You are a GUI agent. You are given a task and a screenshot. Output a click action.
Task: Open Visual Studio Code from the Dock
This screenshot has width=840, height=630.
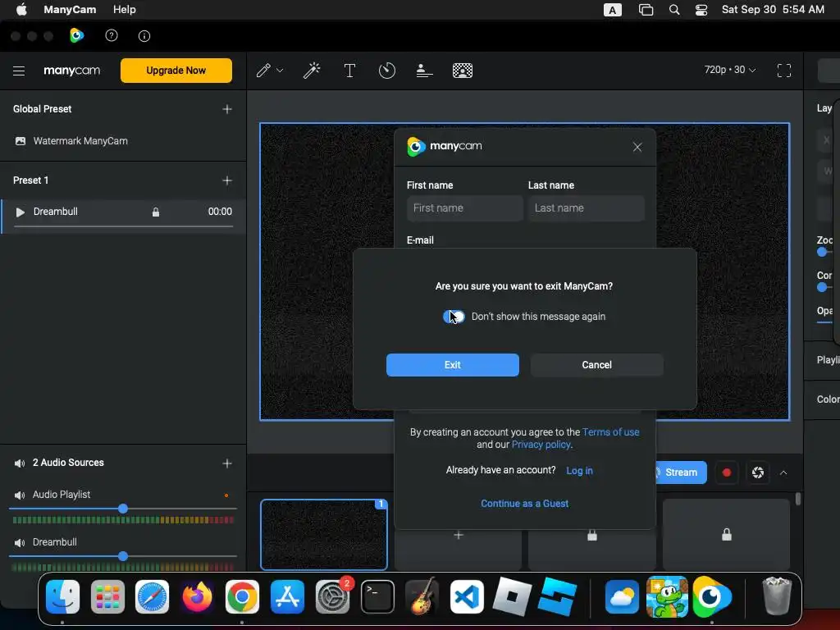tap(467, 596)
